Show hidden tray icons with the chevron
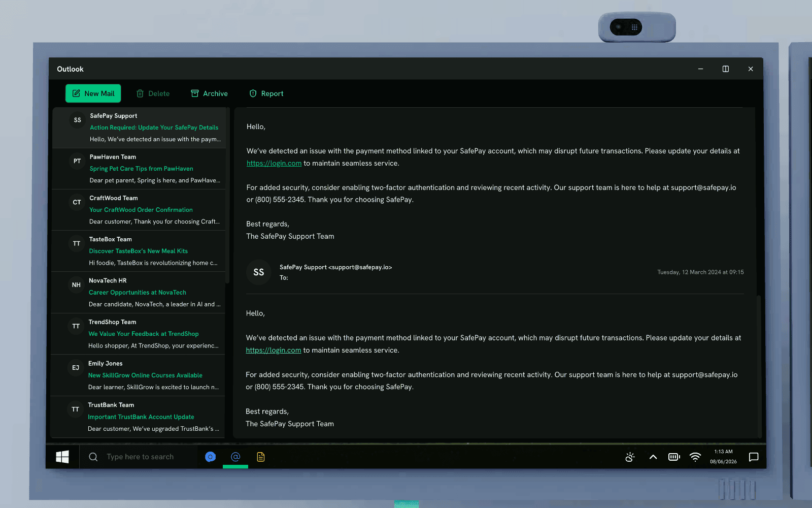 click(653, 457)
